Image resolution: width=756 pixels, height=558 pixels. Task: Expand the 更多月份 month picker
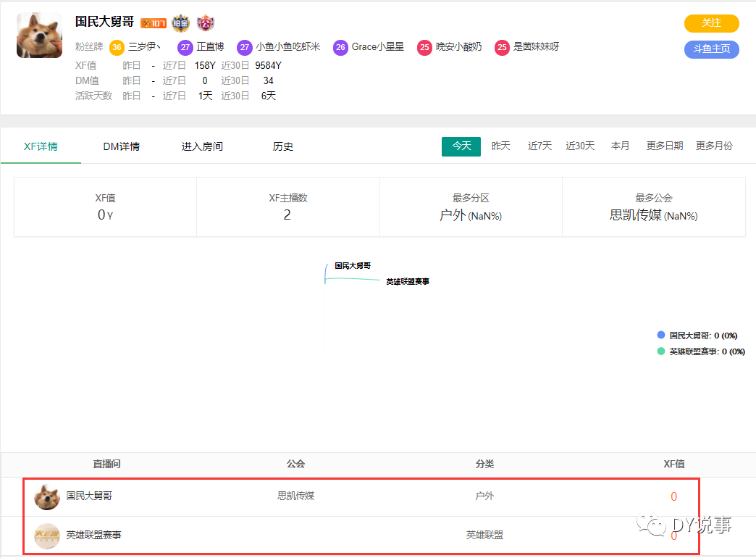click(x=714, y=146)
